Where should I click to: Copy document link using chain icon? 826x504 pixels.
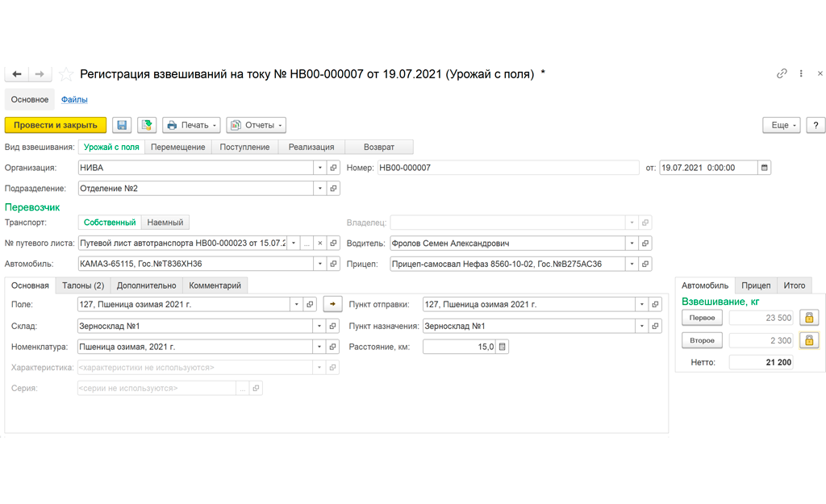[x=782, y=73]
